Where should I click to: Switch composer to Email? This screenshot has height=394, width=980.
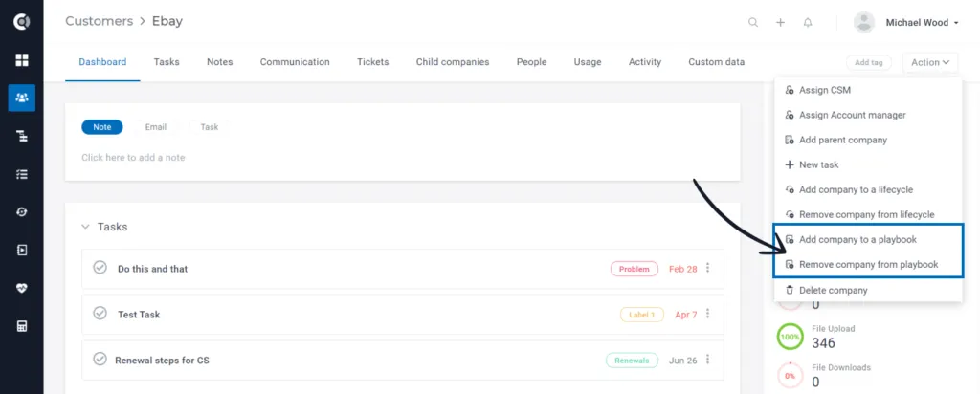click(156, 127)
